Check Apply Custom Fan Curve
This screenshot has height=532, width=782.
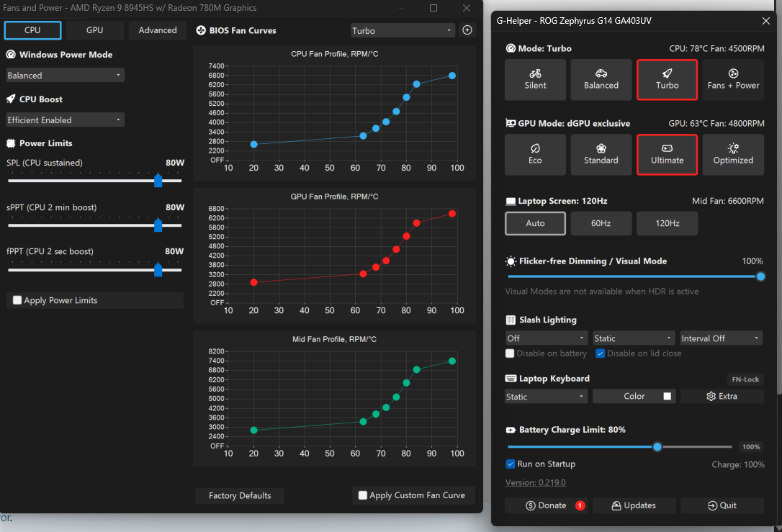pyautogui.click(x=363, y=495)
